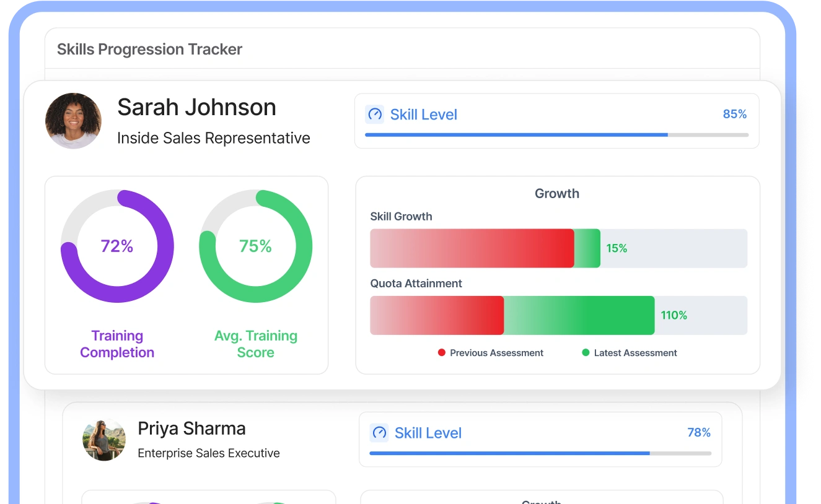
Task: Click Sarah Johnson's 85% skill level bar
Action: (x=556, y=134)
